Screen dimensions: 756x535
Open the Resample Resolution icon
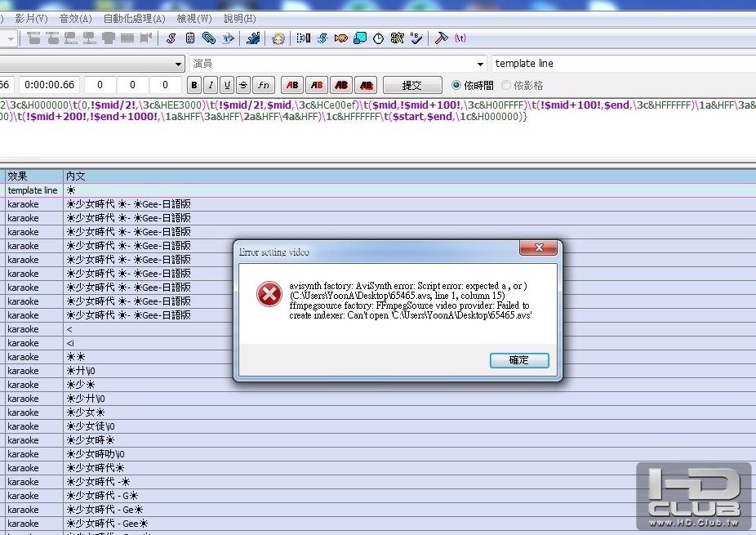tap(360, 38)
